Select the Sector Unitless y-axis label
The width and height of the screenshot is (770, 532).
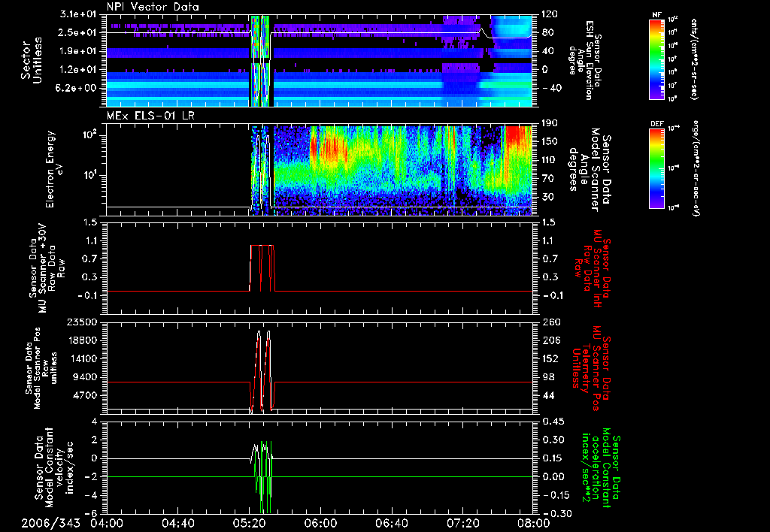pos(30,60)
